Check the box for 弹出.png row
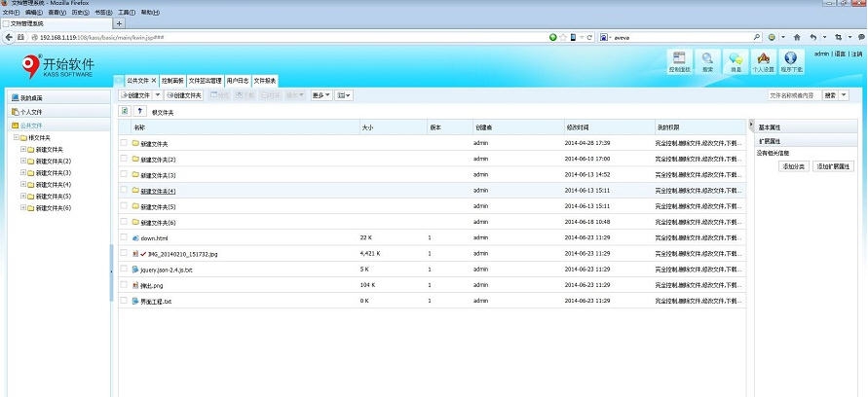The width and height of the screenshot is (868, 397). click(x=124, y=285)
